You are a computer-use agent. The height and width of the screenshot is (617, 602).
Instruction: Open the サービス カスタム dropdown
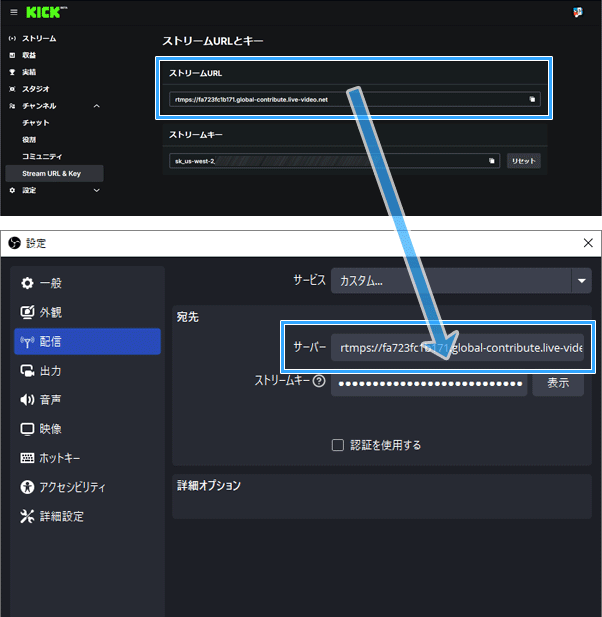pos(461,281)
